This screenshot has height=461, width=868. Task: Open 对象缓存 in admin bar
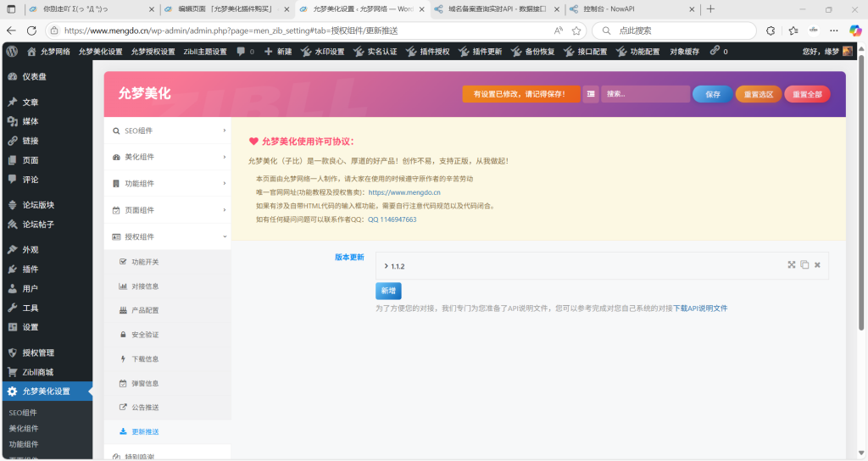(x=685, y=52)
